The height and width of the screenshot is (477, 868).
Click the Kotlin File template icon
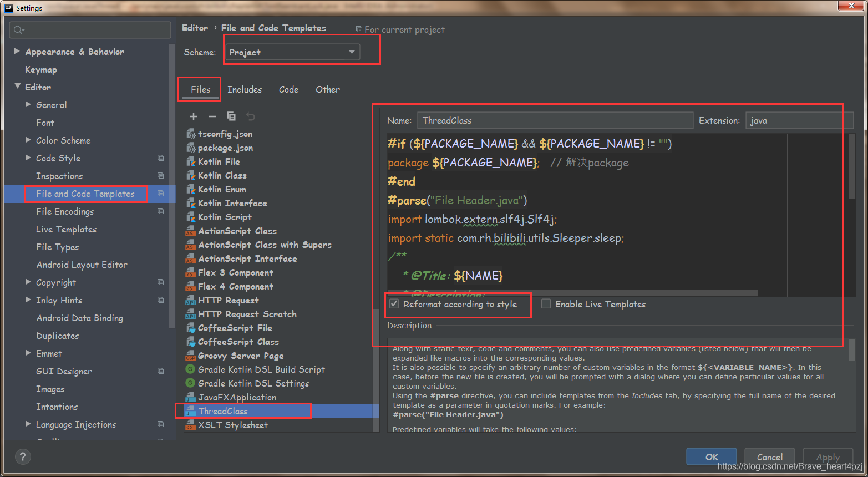click(x=191, y=162)
